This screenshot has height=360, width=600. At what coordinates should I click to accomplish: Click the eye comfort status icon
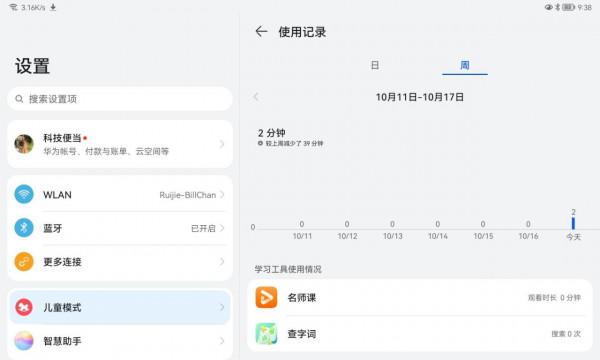tap(548, 7)
